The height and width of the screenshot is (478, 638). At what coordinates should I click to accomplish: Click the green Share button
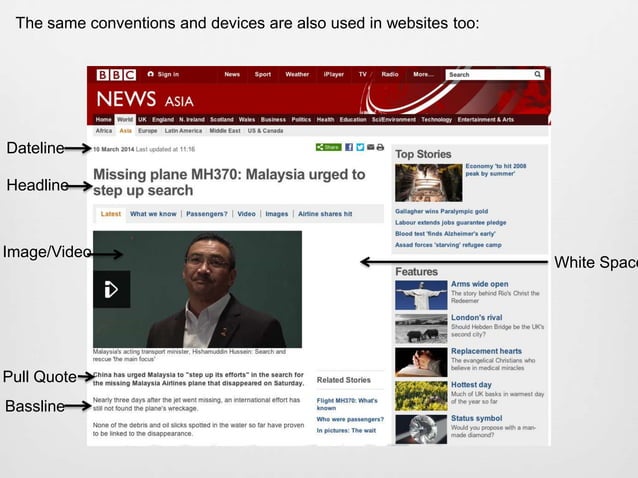click(328, 147)
